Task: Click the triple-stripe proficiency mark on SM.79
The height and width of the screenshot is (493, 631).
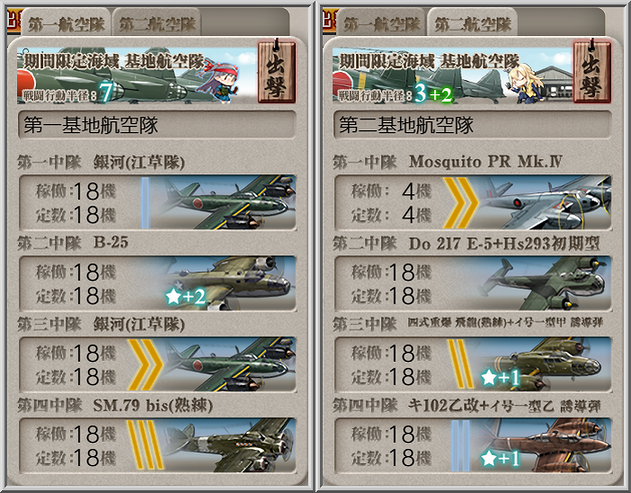Action: pos(145,445)
